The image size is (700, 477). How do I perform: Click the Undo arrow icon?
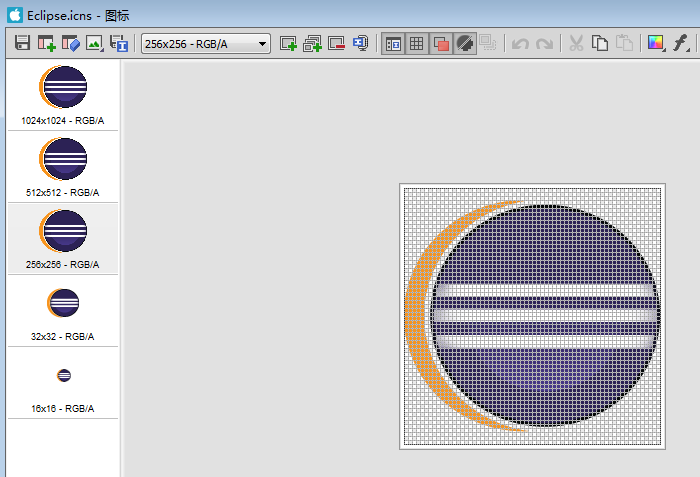click(520, 44)
